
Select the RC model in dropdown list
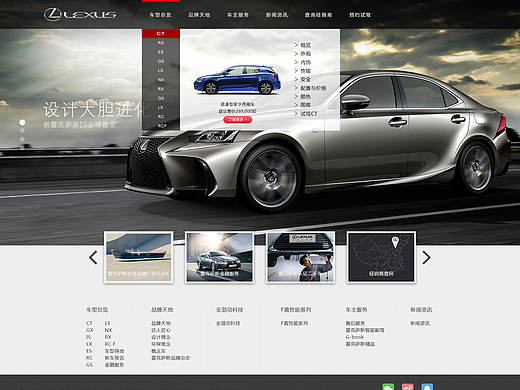pos(161,117)
